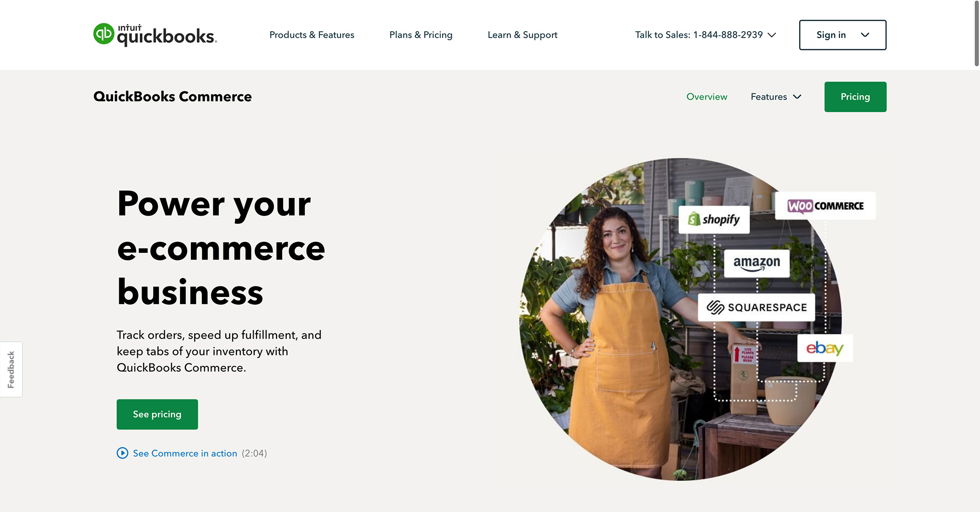Click the Amazon logo badge
980x512 pixels.
pyautogui.click(x=757, y=263)
